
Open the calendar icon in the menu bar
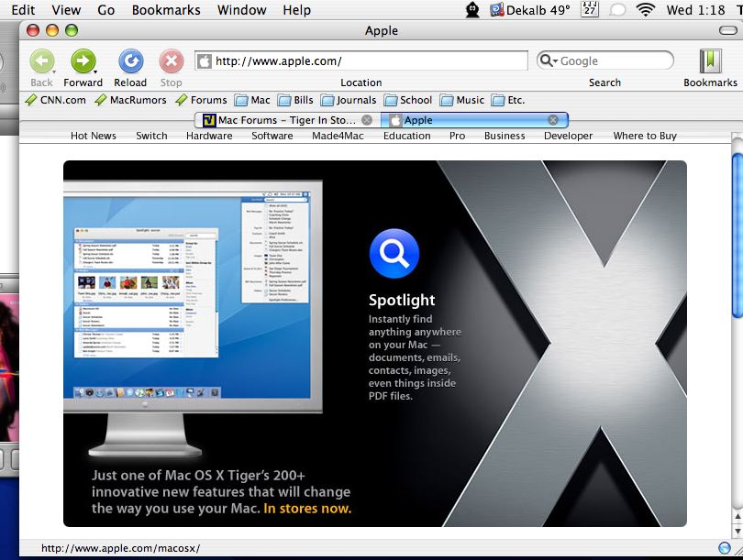(x=590, y=9)
